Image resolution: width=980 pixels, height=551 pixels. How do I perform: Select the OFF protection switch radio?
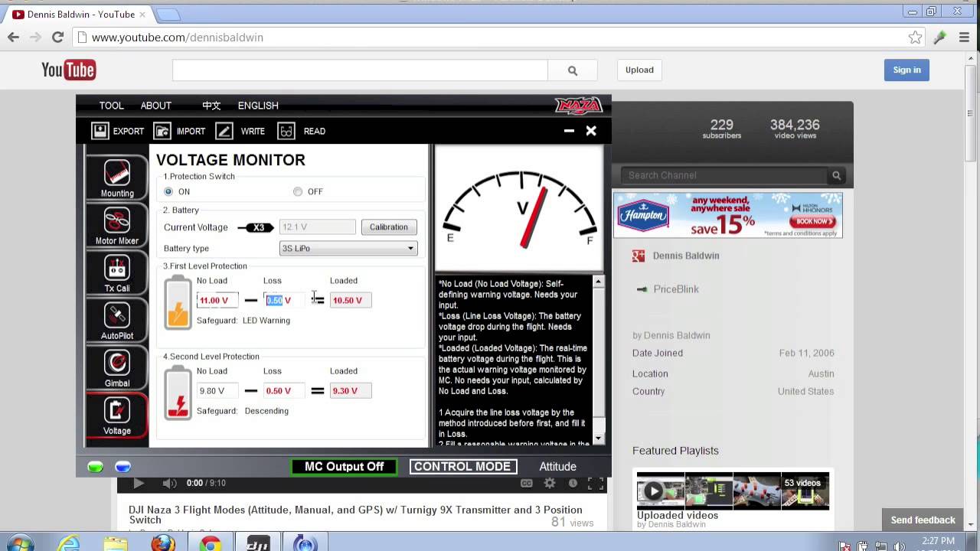point(298,191)
